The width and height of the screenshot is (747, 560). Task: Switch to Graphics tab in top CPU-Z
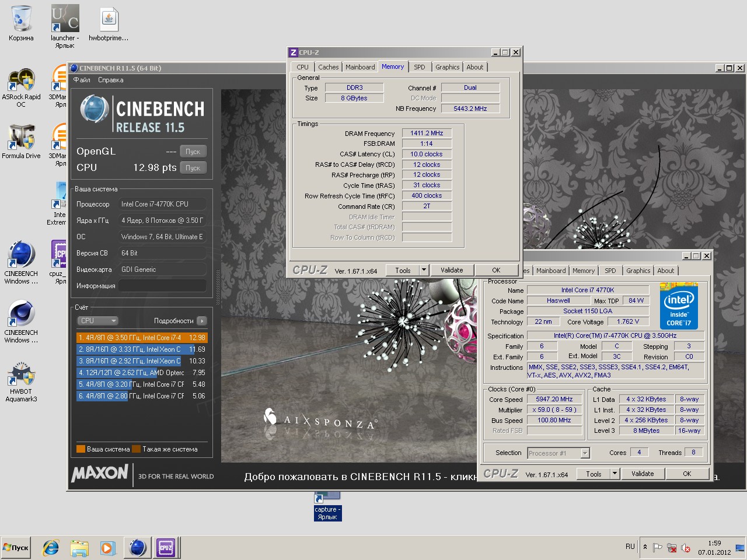click(x=448, y=67)
